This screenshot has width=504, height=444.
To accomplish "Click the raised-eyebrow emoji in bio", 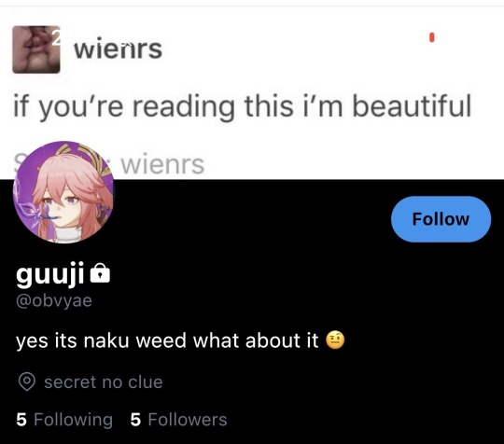I will 335,340.
